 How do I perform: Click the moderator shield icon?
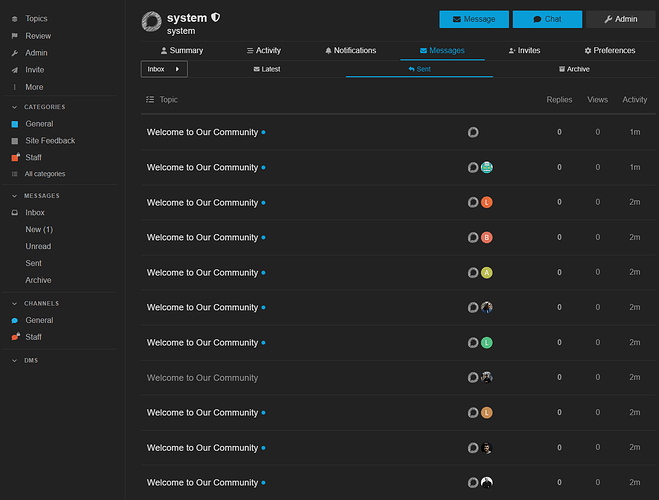click(x=216, y=17)
